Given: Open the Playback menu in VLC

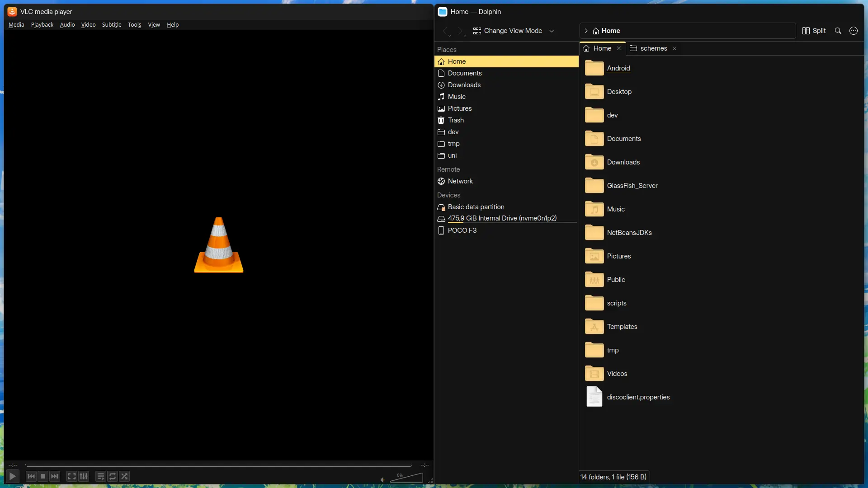Looking at the screenshot, I should (42, 25).
